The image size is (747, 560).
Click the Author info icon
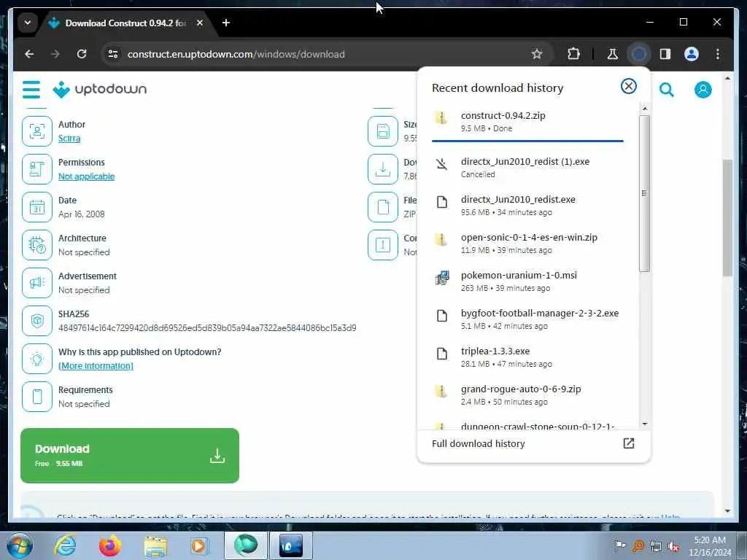[x=37, y=131]
